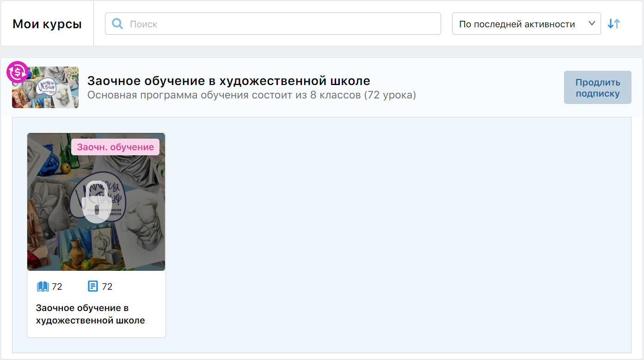Toggle sort order arrows icon
644x360 pixels.
614,24
